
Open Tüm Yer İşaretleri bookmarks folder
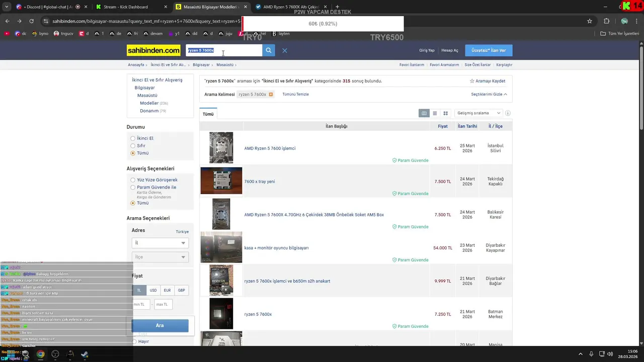[619, 34]
